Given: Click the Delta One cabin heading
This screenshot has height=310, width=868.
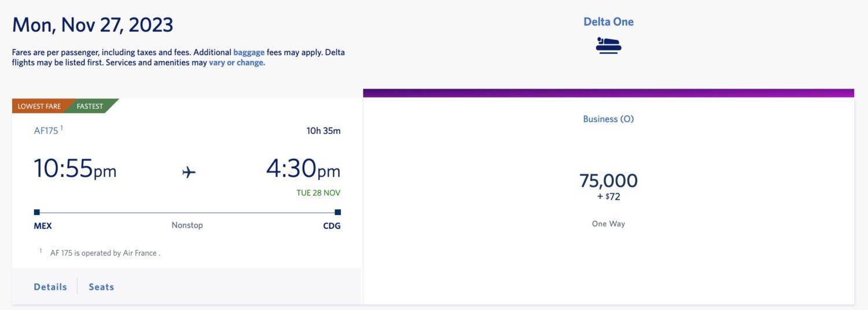Looking at the screenshot, I should (x=608, y=22).
